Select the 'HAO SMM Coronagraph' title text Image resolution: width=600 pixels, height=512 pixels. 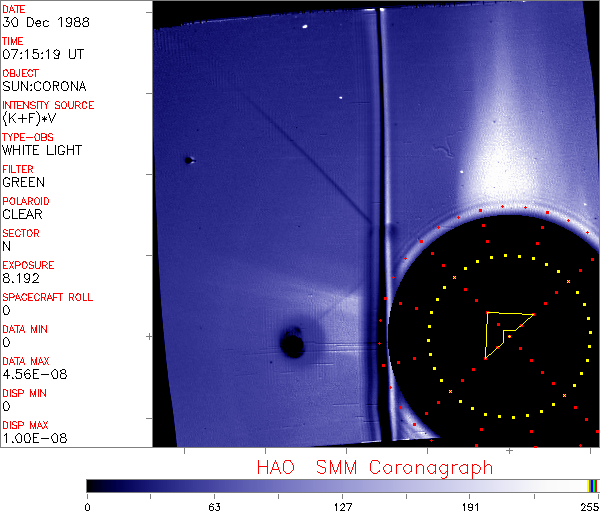pyautogui.click(x=374, y=467)
